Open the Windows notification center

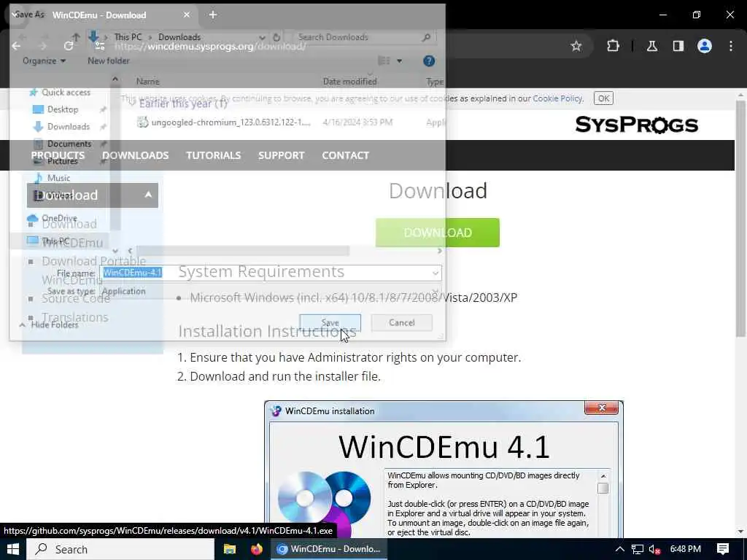coord(723,549)
